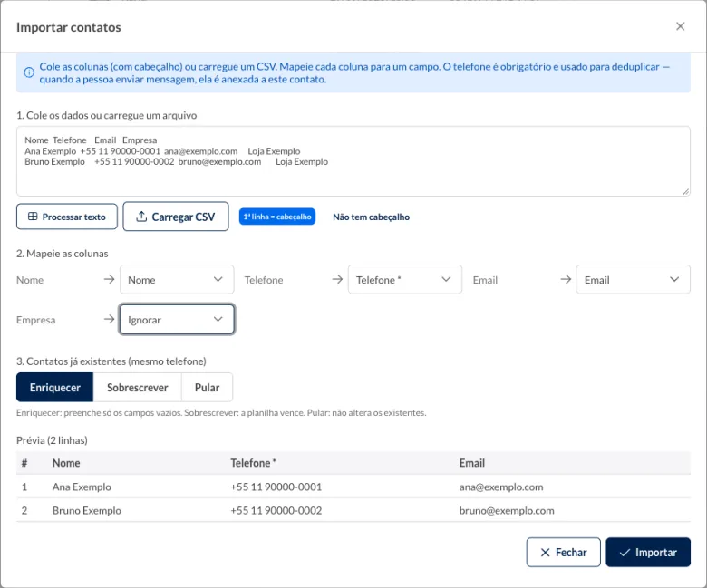Open the Empresa mapping dropdown showing Ignorar
The image size is (707, 588).
point(177,320)
